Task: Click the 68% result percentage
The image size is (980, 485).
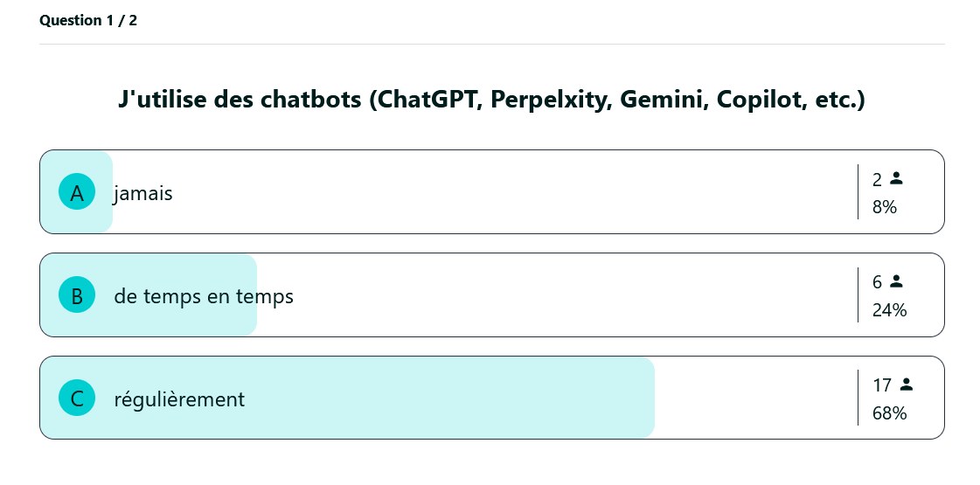Action: (889, 413)
